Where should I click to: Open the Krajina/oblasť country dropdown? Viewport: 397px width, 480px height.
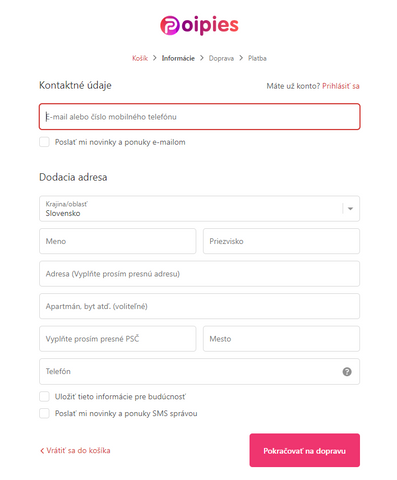199,209
